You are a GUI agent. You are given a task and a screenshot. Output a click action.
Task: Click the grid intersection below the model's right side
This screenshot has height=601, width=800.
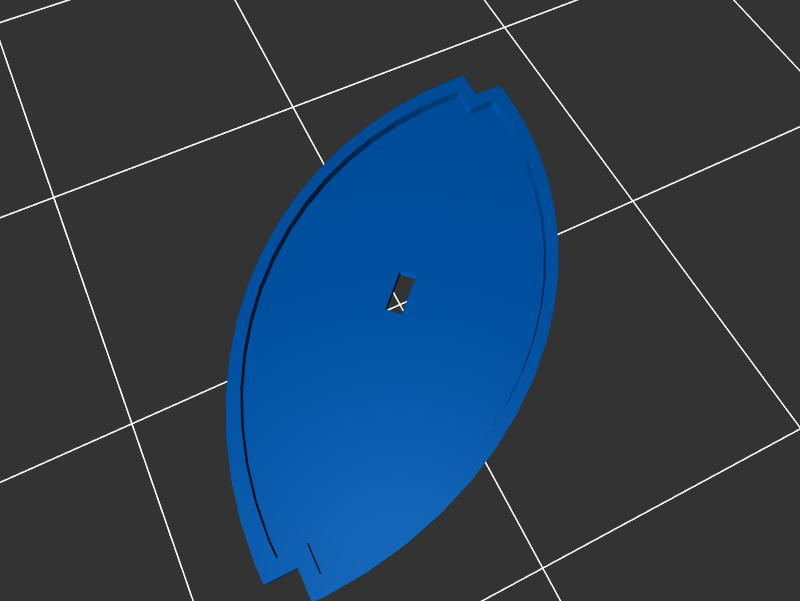pos(543,570)
